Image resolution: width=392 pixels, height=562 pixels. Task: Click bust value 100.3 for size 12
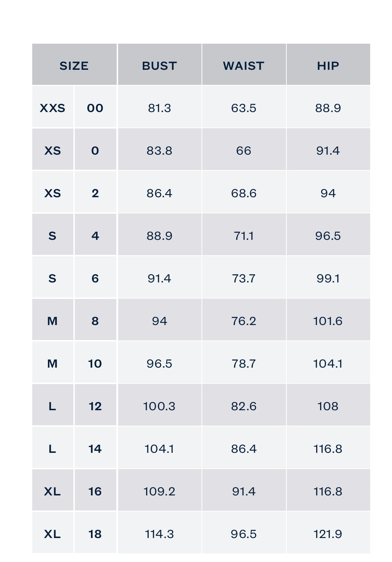(159, 406)
